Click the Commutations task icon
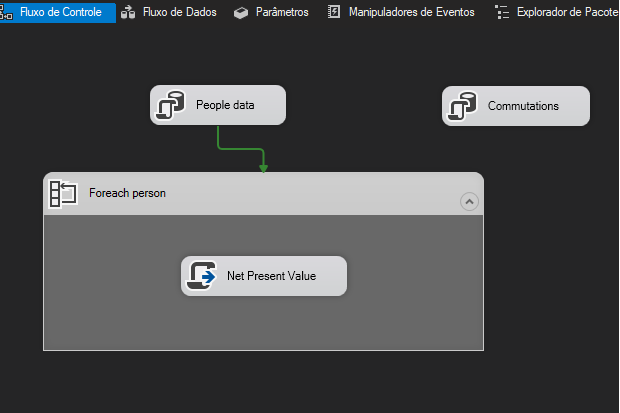This screenshot has width=620, height=413. (462, 105)
